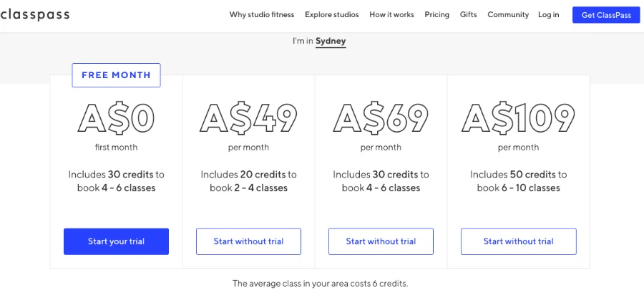This screenshot has height=303, width=644.
Task: Open the Gifts page
Action: (469, 15)
